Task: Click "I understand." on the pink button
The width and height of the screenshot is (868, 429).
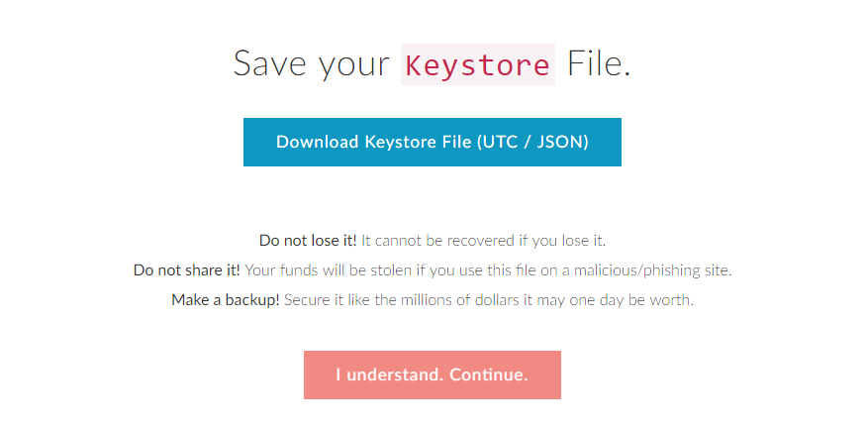Action: [x=389, y=375]
